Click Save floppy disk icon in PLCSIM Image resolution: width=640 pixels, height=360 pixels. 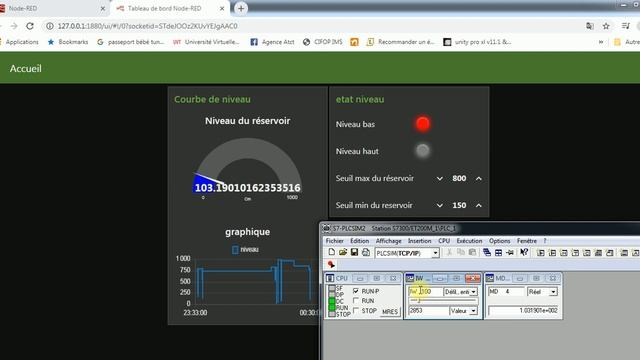tap(354, 252)
